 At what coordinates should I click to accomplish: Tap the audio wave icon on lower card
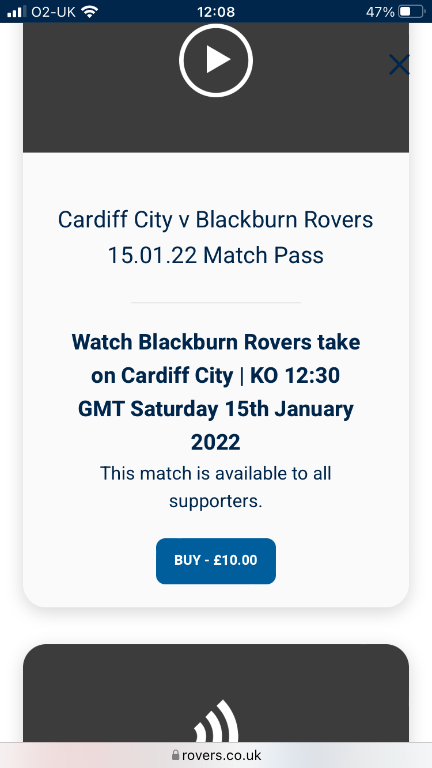click(216, 721)
